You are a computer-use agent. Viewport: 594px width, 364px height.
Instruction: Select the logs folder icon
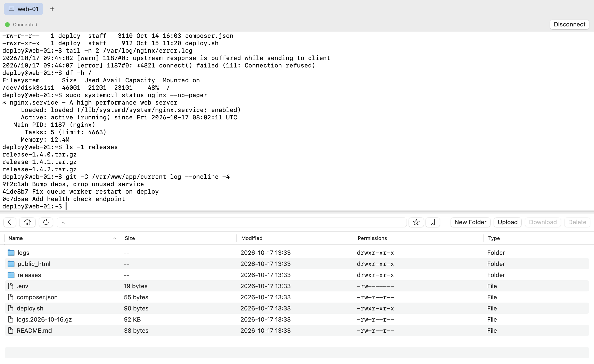pyautogui.click(x=11, y=252)
